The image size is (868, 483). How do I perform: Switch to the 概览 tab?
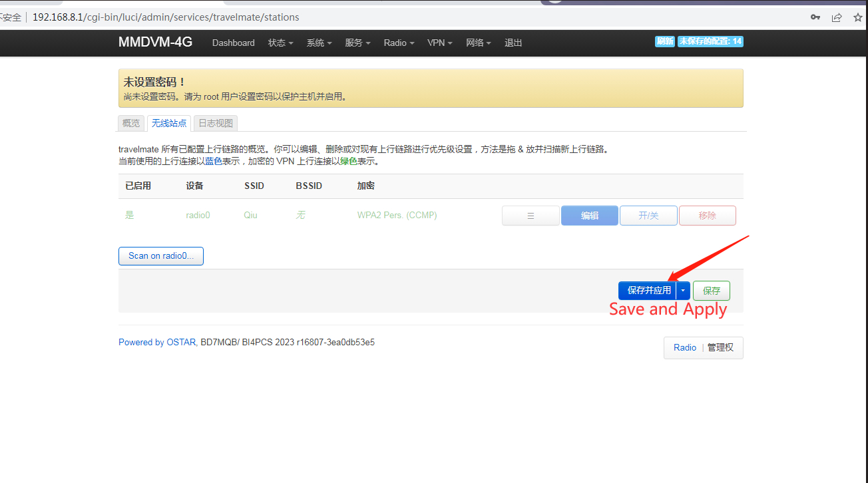click(x=131, y=123)
